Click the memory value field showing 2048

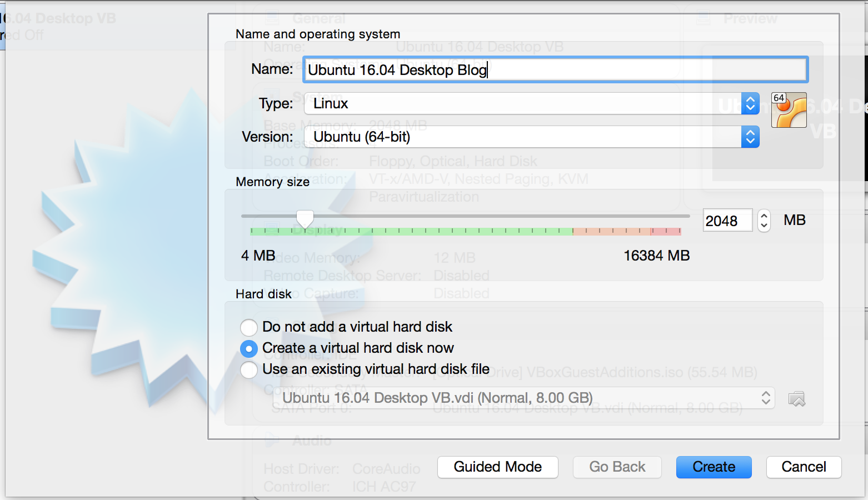point(727,221)
